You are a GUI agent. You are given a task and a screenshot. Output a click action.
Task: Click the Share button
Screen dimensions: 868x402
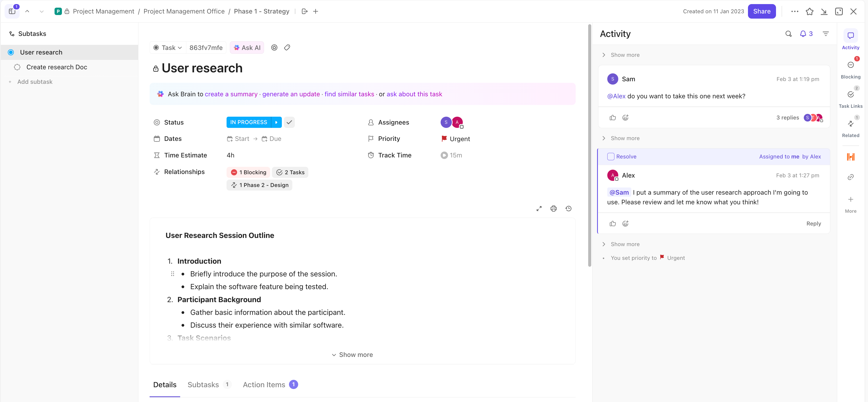[762, 11]
